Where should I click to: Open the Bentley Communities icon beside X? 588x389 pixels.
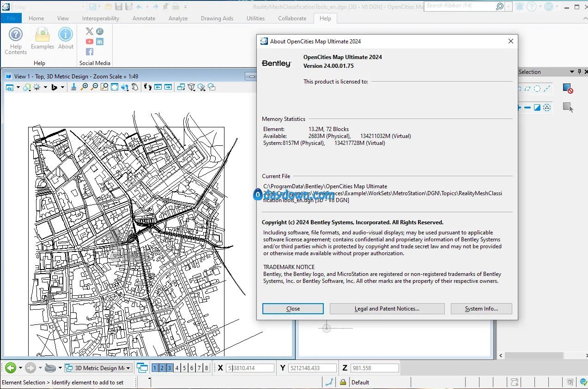pyautogui.click(x=100, y=31)
